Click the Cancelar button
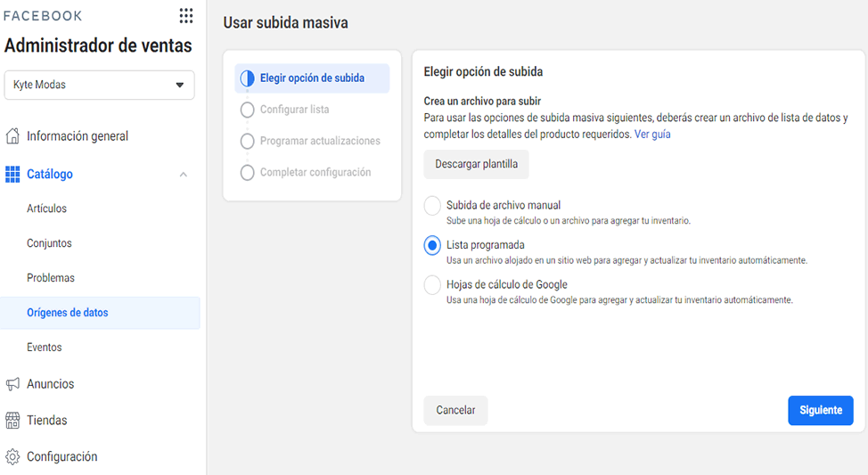This screenshot has width=868, height=475. tap(455, 410)
